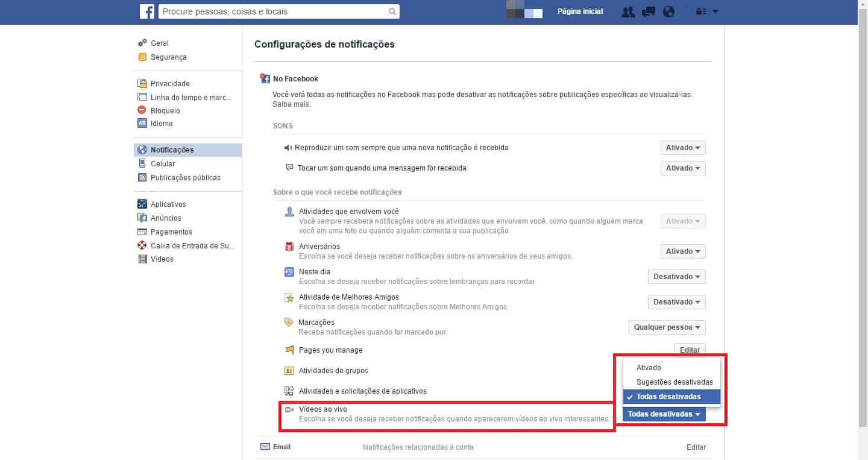Select Ativado in the open menu
The height and width of the screenshot is (460, 868).
pos(671,368)
